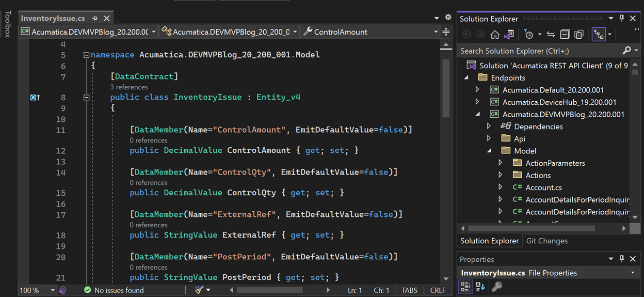Viewport: 644px width, 297px height.
Task: Click the Ch: 1 column indicator
Action: 382,290
